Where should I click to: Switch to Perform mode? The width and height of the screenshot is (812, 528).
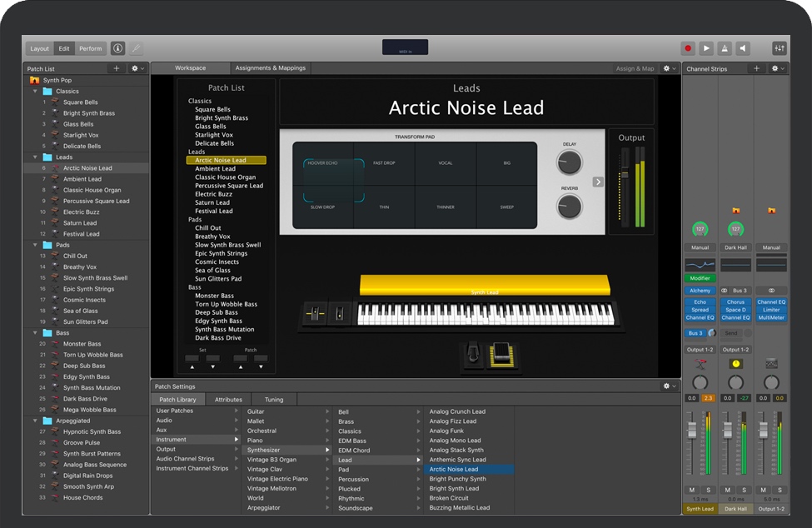point(91,48)
